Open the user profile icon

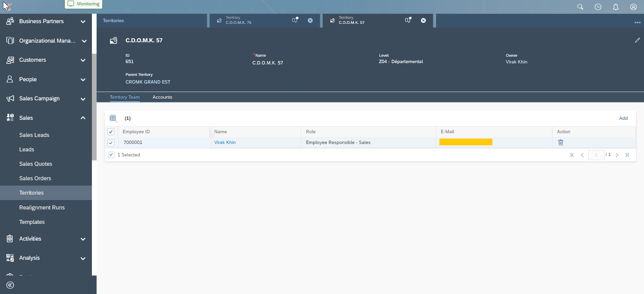click(634, 7)
